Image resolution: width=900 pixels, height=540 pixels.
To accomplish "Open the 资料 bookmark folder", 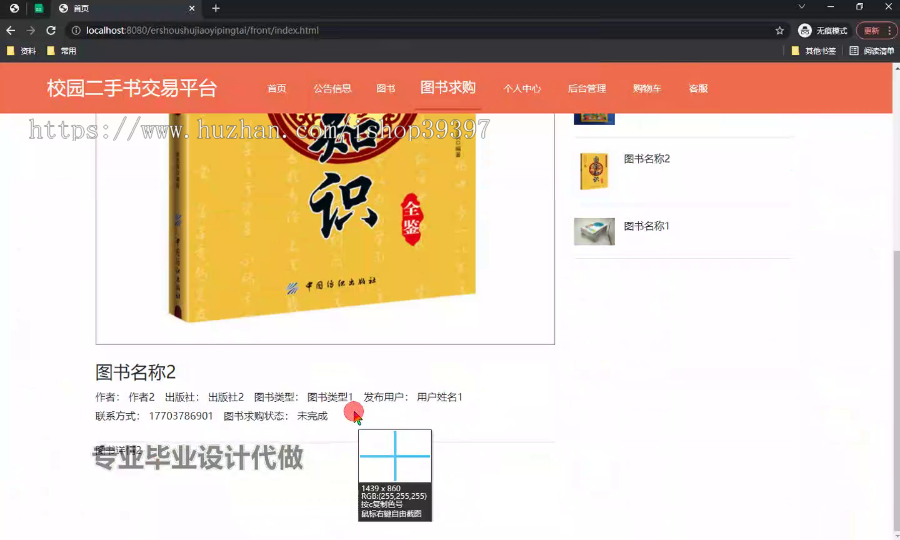I will [x=21, y=51].
